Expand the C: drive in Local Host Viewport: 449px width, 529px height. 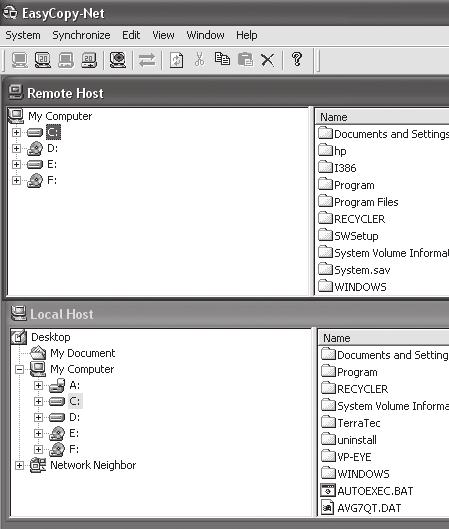pos(38,401)
